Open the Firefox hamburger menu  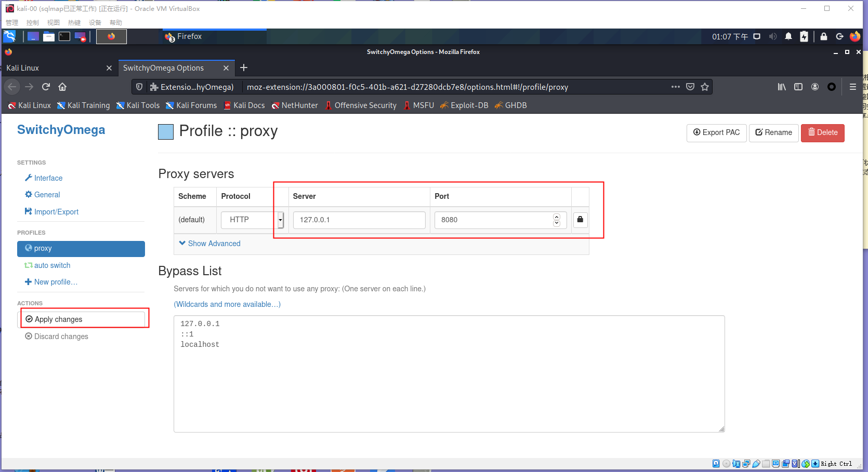(853, 87)
